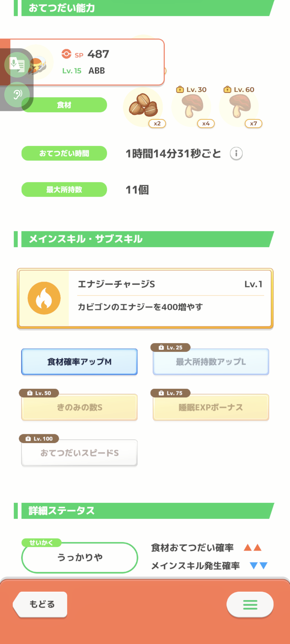The width and height of the screenshot is (290, 644).
Task: Tap the orange flame main skill icon
Action: pos(44,298)
